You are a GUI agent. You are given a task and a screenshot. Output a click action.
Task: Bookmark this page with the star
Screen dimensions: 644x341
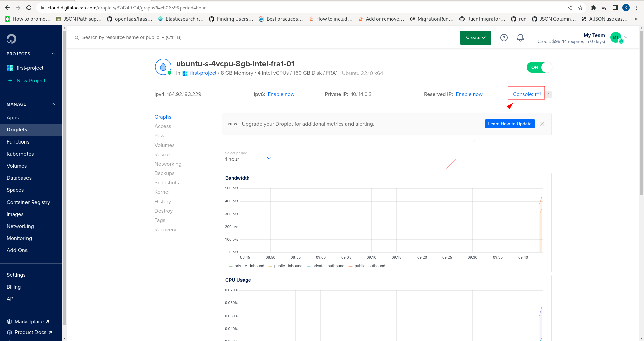tap(580, 8)
